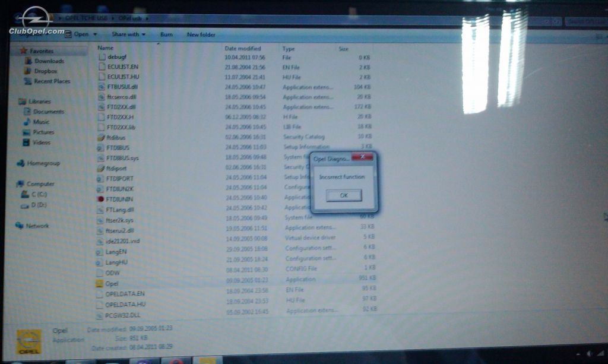This screenshot has width=608, height=364.
Task: Create a New folder from toolbar
Action: point(201,34)
